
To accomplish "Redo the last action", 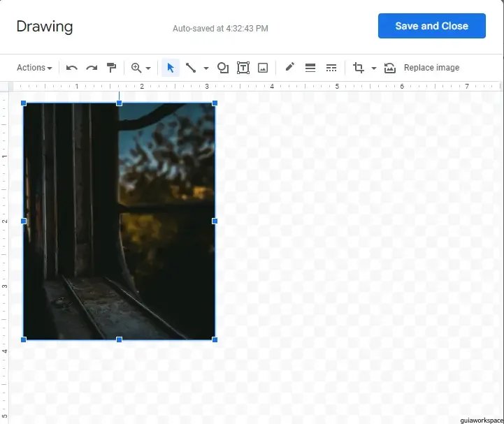I will click(92, 68).
